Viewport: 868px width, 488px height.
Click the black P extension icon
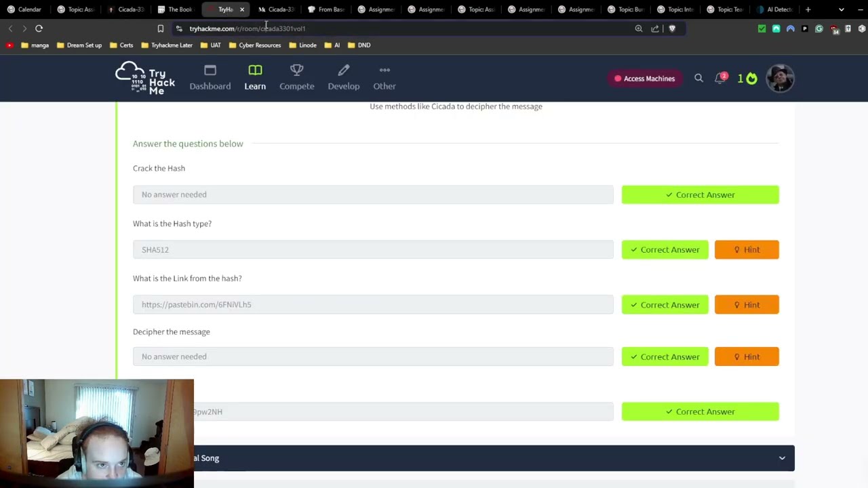pos(804,28)
